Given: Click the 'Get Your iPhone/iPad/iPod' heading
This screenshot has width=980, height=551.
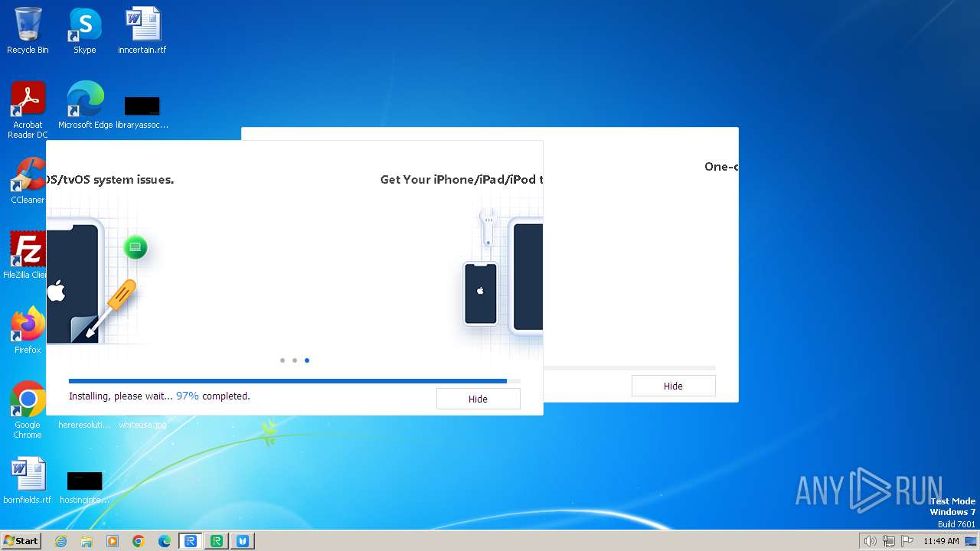Looking at the screenshot, I should point(462,180).
